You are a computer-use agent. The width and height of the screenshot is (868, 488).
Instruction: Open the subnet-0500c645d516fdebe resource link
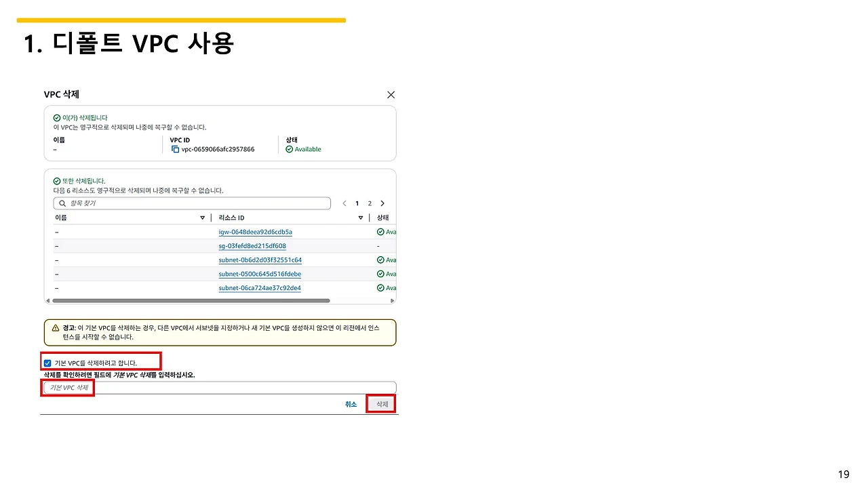[260, 274]
